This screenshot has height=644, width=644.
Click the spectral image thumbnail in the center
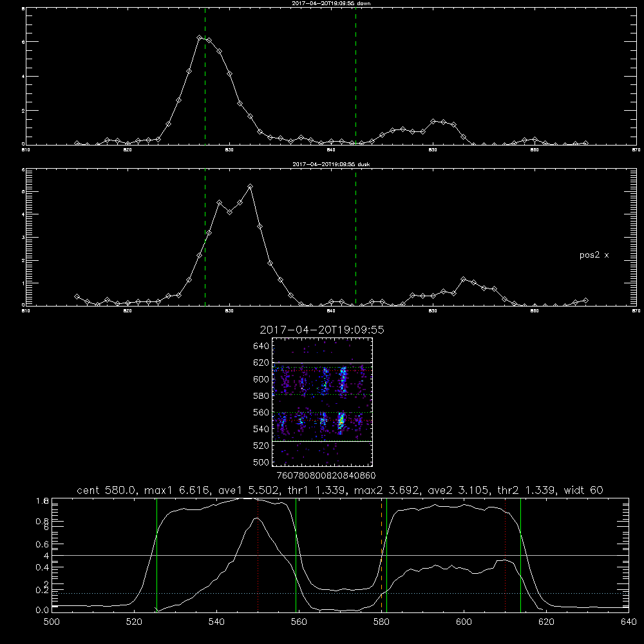(x=323, y=402)
